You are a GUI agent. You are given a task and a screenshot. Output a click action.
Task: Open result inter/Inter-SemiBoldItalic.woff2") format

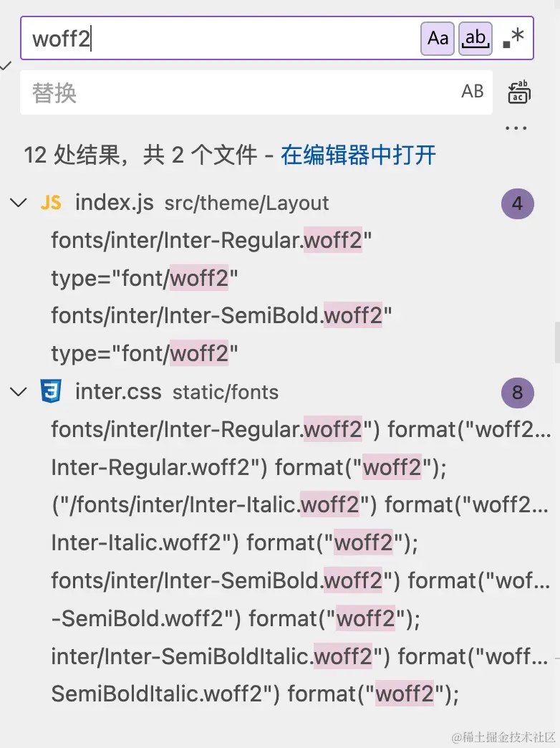click(299, 656)
